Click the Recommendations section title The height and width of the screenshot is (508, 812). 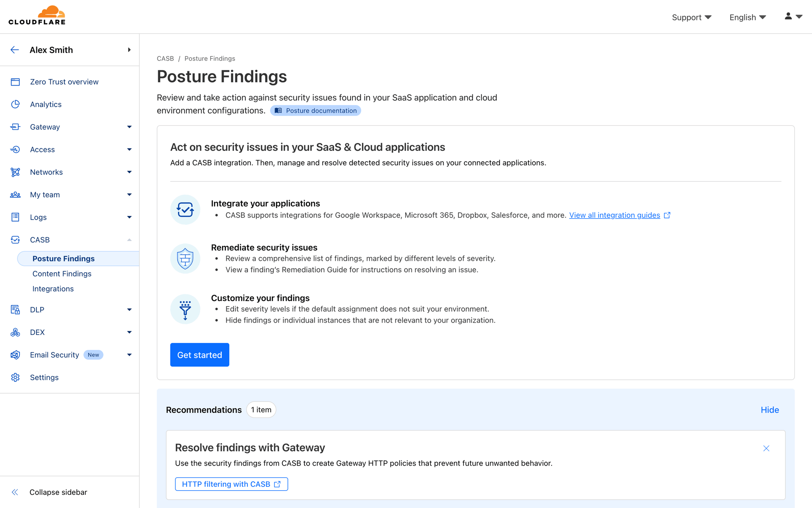[x=204, y=410]
